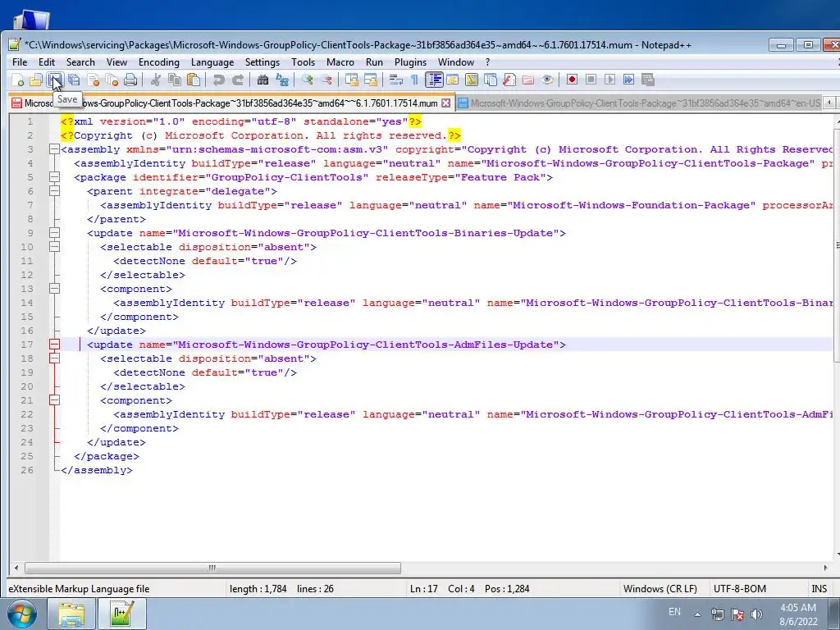Collapse the package fold on line 5
840x630 pixels.
point(54,177)
